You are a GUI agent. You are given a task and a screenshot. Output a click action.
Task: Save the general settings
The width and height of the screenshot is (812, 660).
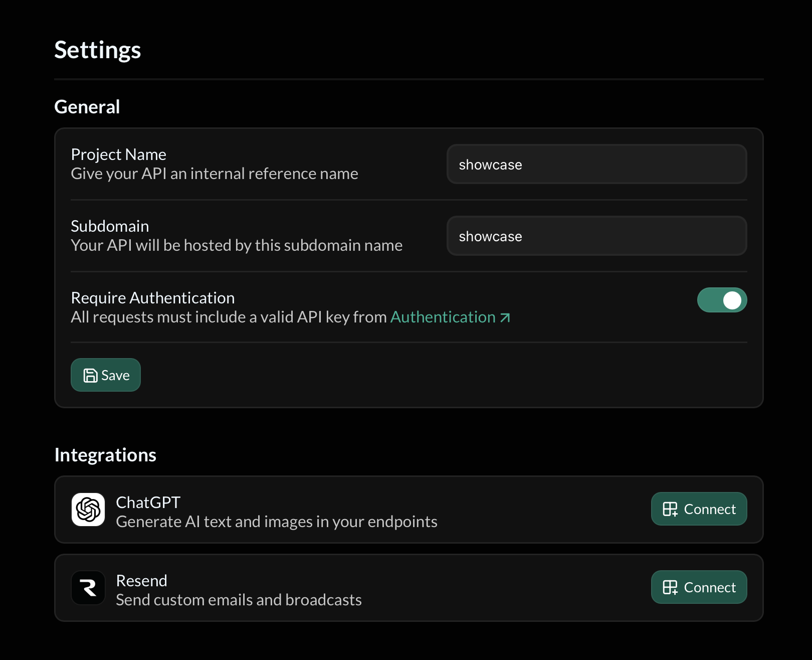106,375
